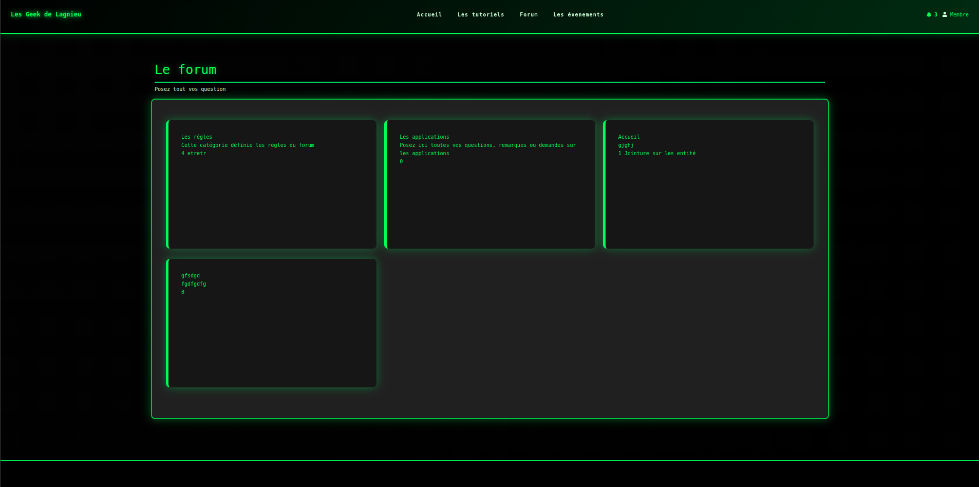Select the Accueil category card title
This screenshot has height=487, width=980.
[x=629, y=137]
